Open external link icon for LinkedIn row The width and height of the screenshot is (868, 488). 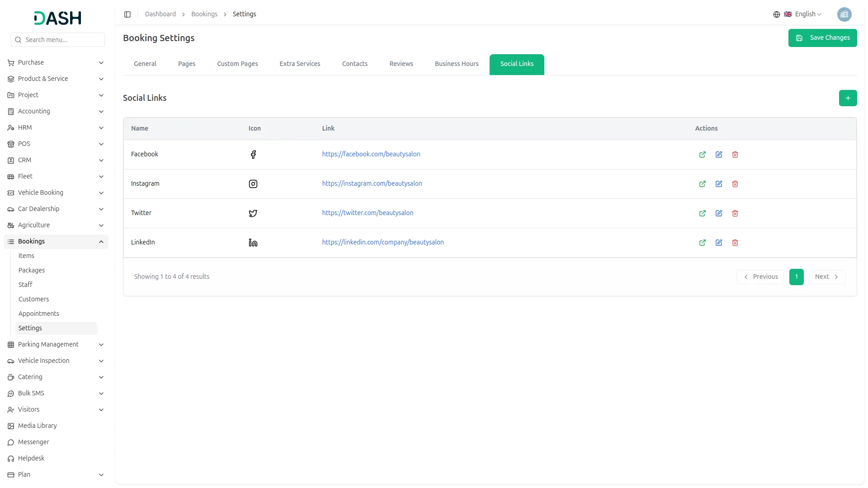tap(703, 243)
